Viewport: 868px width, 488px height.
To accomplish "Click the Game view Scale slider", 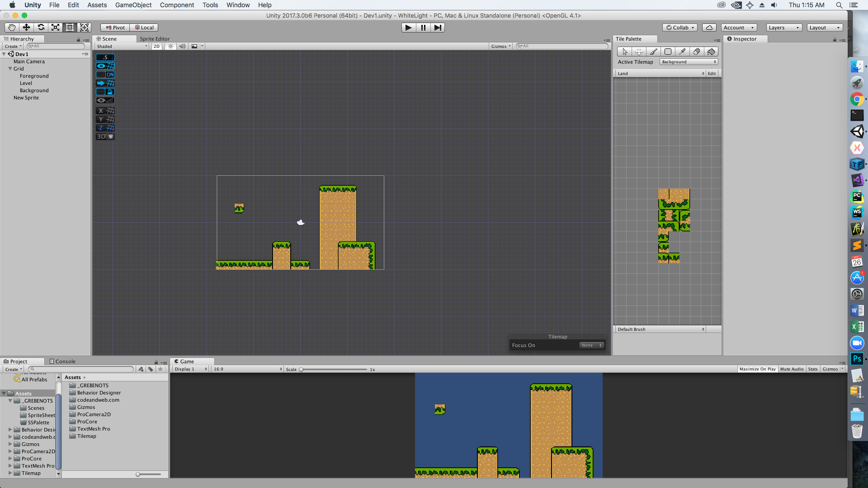I will [333, 370].
